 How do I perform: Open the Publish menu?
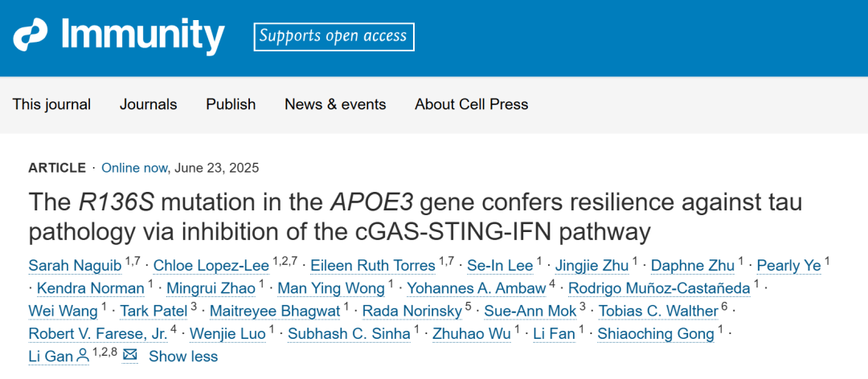tap(231, 104)
